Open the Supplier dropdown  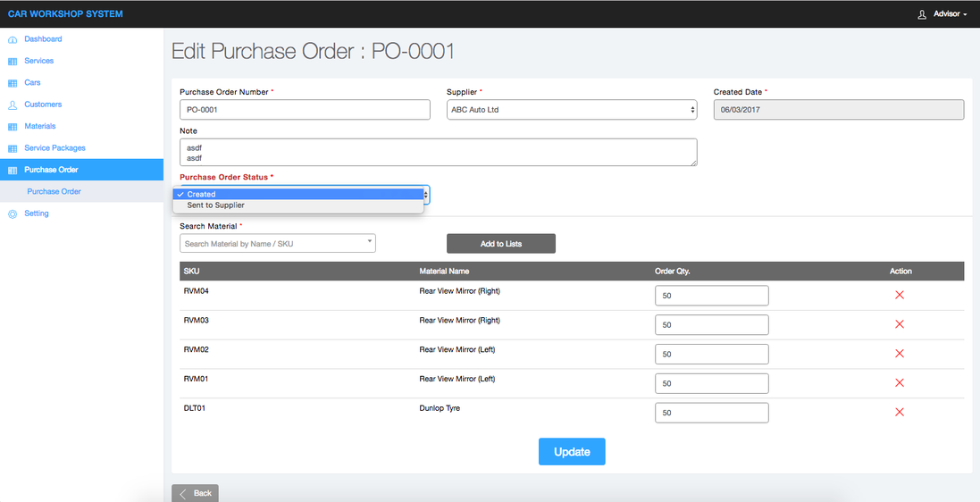tap(572, 110)
